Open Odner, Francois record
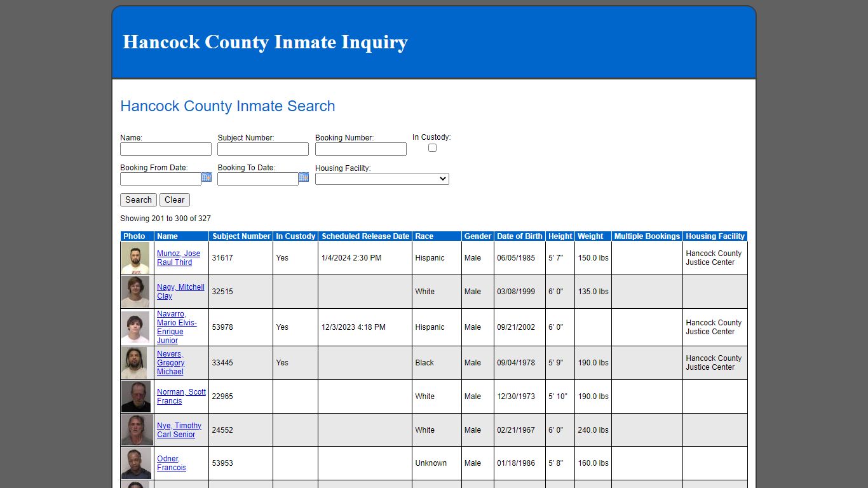Viewport: 868px width, 488px height. coord(172,463)
